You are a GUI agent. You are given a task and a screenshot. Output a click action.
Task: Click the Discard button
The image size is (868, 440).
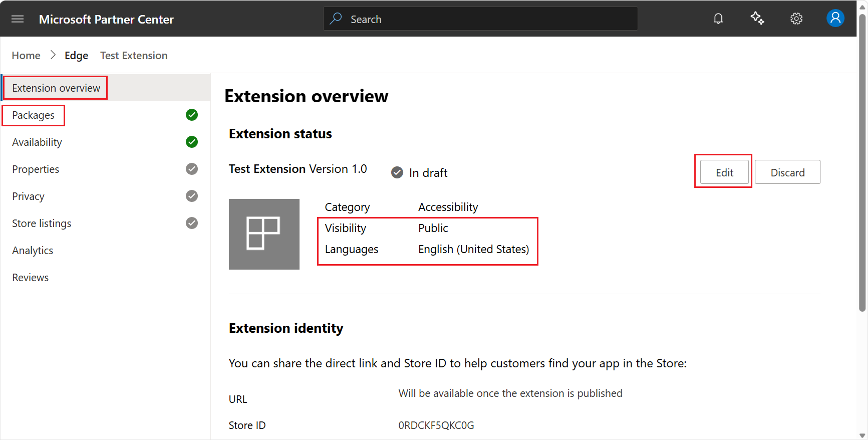tap(787, 172)
